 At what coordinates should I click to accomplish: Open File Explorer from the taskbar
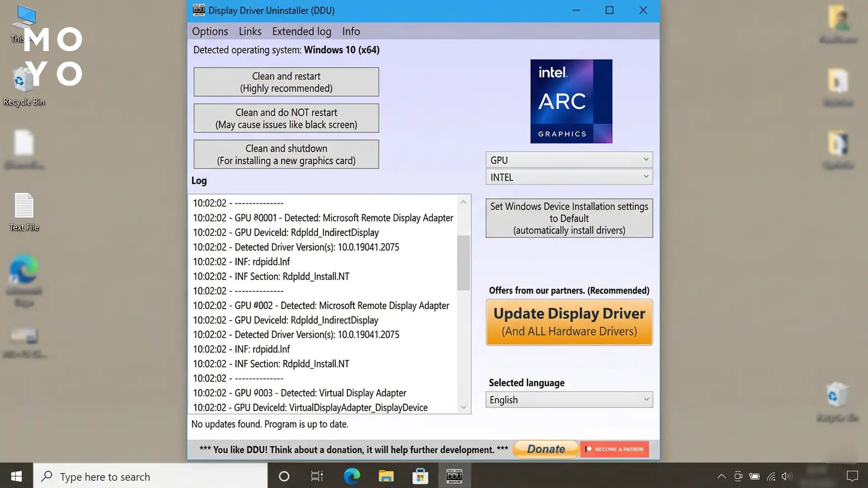click(386, 476)
